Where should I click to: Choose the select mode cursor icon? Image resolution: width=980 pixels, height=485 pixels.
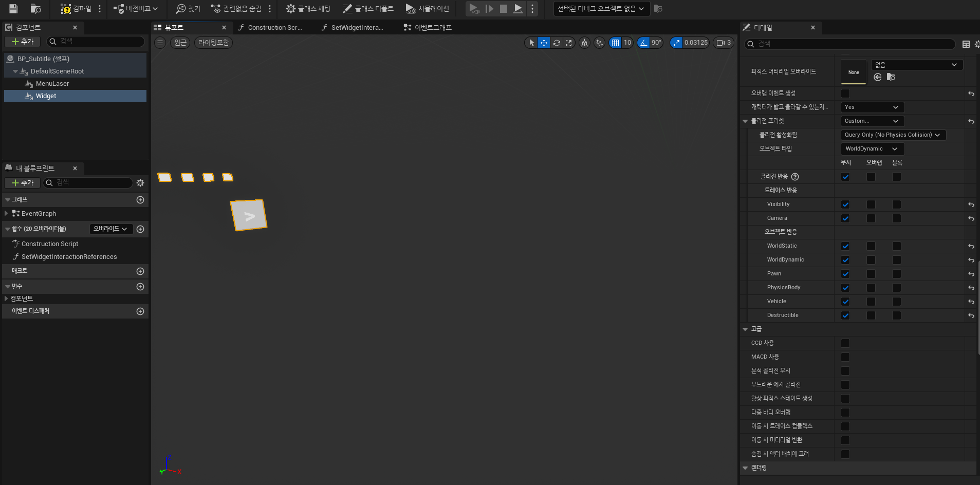coord(532,43)
